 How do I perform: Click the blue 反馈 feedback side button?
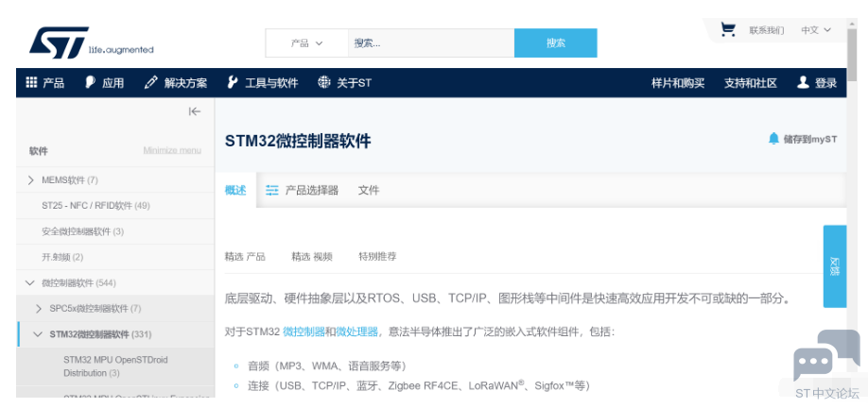[835, 266]
